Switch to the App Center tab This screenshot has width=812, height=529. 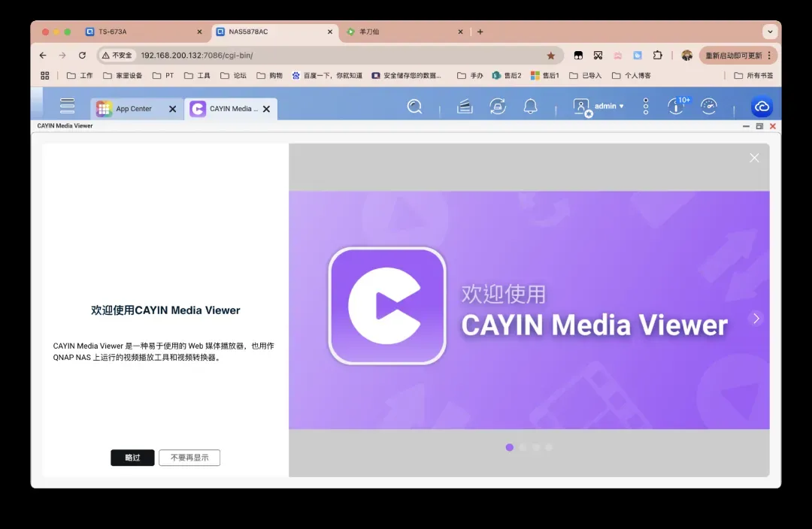134,109
